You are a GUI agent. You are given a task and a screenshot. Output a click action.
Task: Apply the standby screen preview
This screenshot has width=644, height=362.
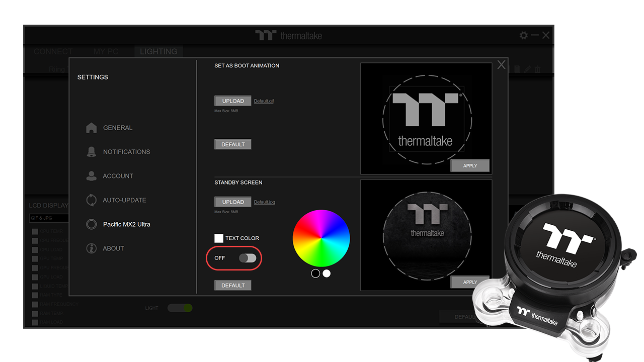point(470,282)
